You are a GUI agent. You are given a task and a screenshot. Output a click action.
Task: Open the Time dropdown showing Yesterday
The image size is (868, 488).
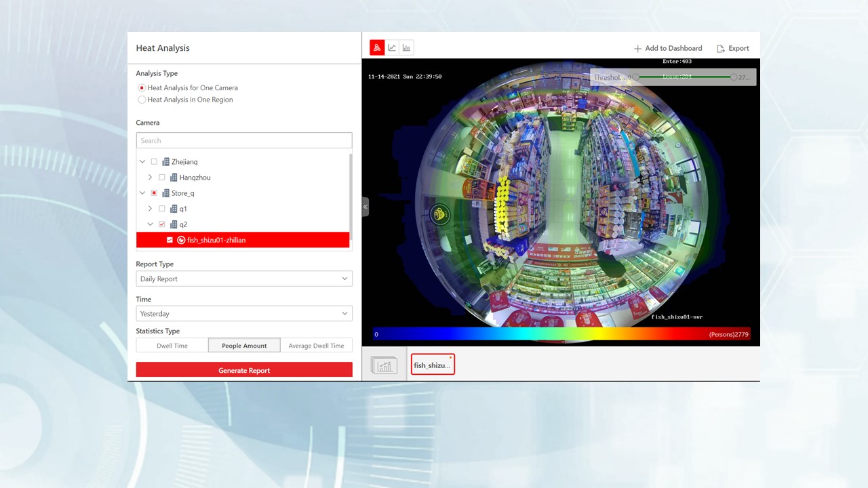(x=244, y=314)
